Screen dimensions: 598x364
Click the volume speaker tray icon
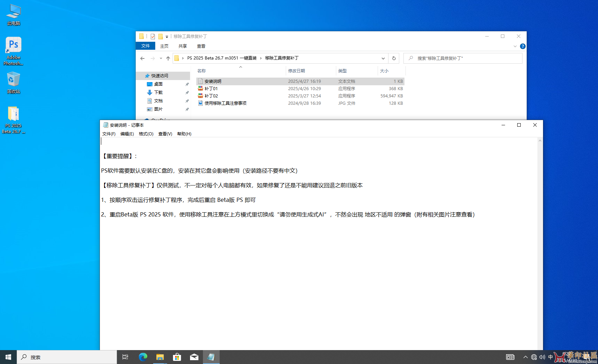pos(542,357)
